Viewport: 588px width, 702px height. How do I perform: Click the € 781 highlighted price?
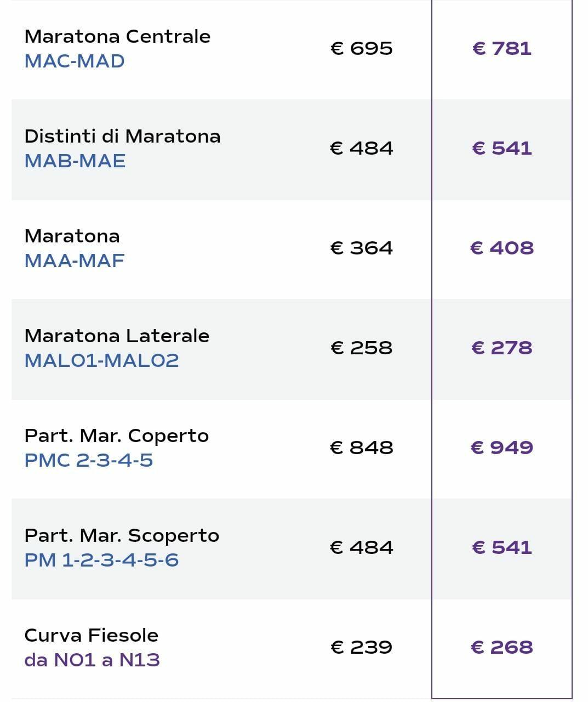tap(502, 48)
